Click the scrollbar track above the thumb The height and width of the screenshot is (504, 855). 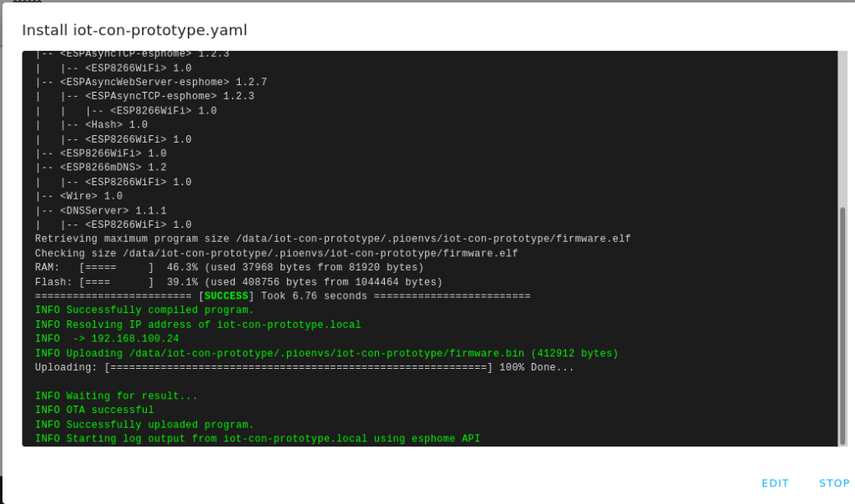click(842, 129)
